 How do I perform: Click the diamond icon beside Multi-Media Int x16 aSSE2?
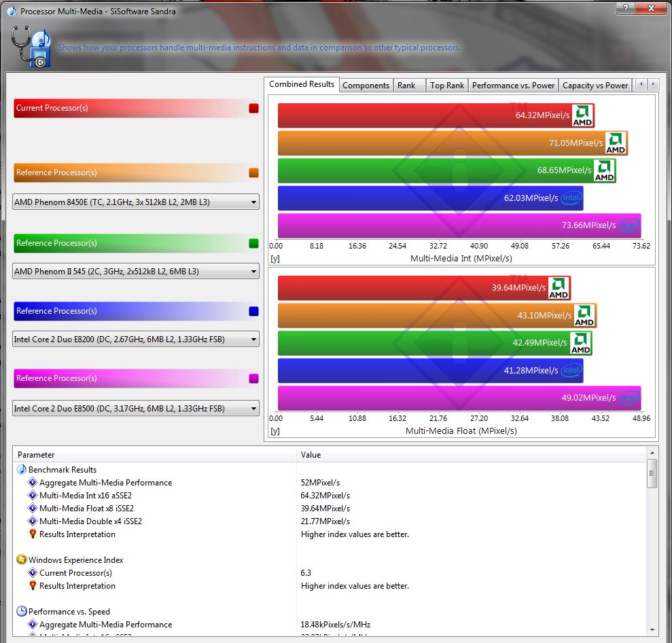click(33, 495)
